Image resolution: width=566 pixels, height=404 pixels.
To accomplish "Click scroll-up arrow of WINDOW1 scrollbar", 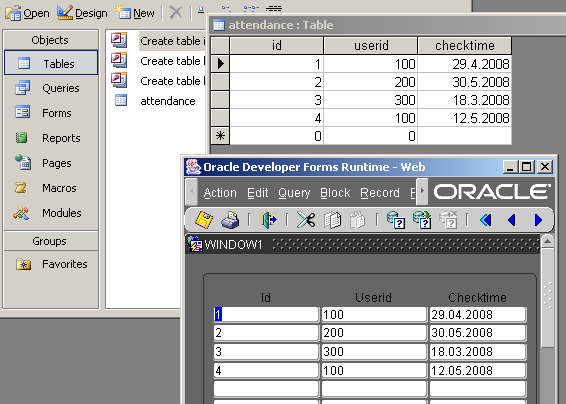I will click(548, 241).
